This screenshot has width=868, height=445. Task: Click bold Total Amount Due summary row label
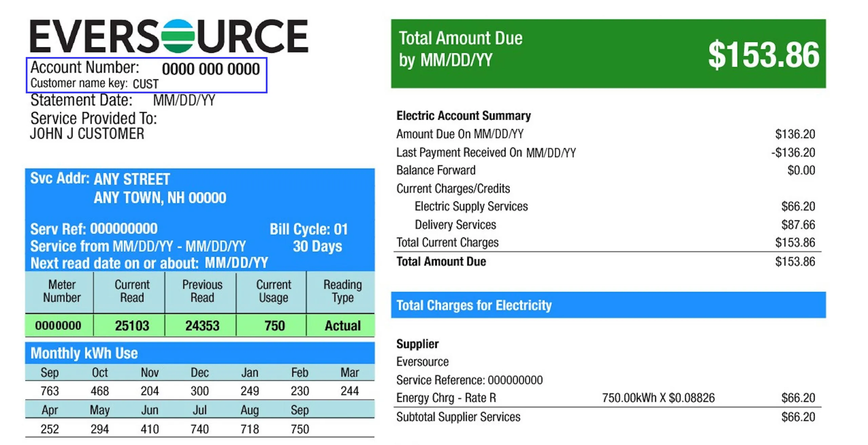point(441,262)
